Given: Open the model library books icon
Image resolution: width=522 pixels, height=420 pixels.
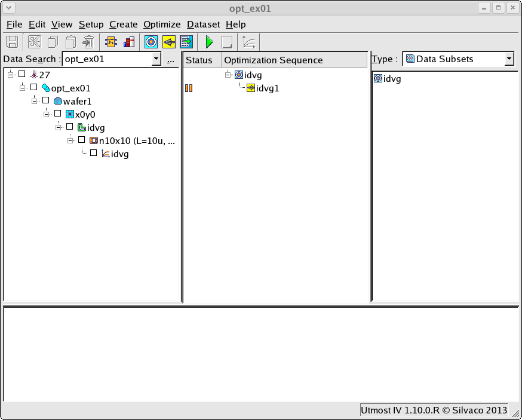Looking at the screenshot, I should 129,42.
